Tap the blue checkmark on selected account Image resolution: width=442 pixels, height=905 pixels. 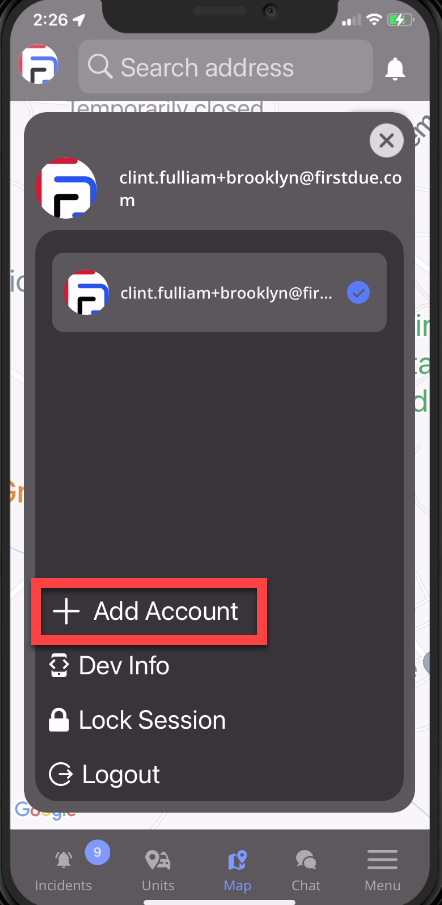coord(358,293)
